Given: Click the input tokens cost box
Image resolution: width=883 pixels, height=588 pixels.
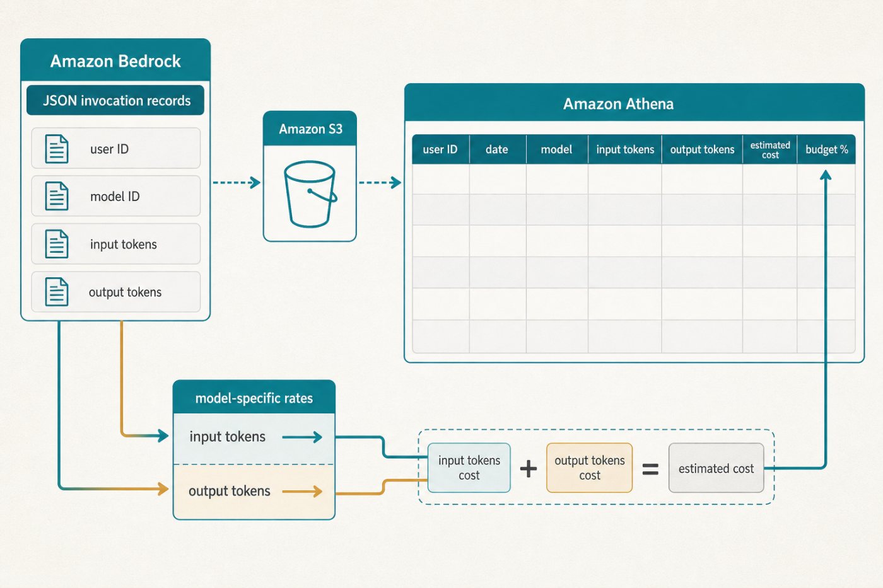Looking at the screenshot, I should 469,468.
